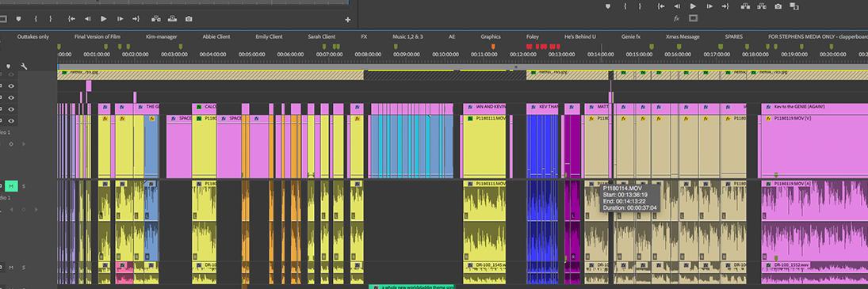
Task: Open the AE sequence tab
Action: coord(452,36)
